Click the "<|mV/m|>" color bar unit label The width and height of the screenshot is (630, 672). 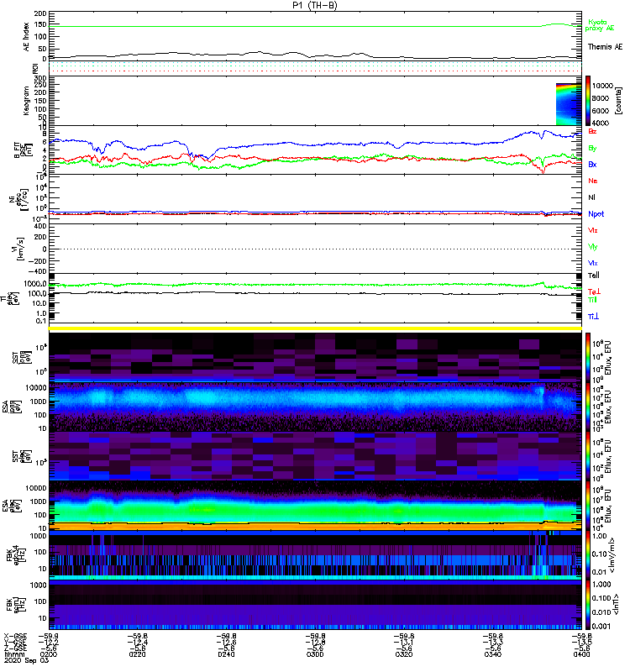click(x=612, y=556)
